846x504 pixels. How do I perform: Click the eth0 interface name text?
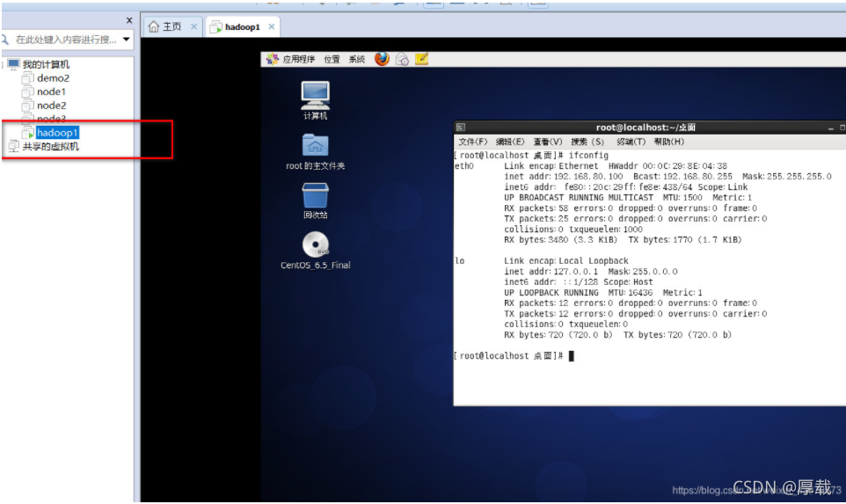click(x=464, y=166)
